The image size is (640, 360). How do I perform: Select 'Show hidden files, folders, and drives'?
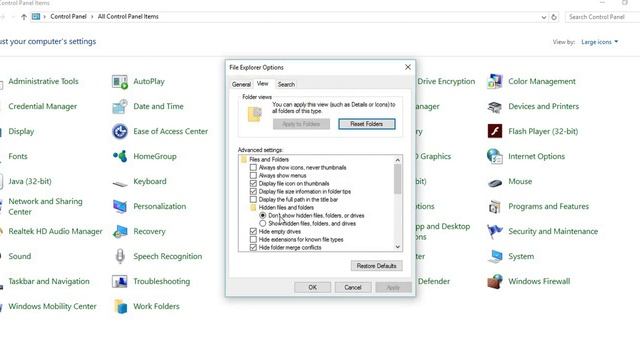[x=262, y=224]
